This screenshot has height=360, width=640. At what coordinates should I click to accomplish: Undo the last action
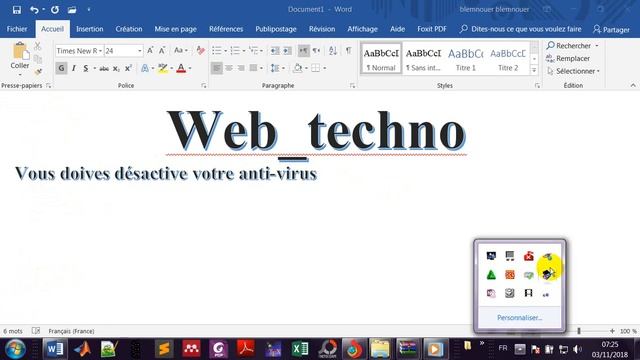(x=34, y=9)
